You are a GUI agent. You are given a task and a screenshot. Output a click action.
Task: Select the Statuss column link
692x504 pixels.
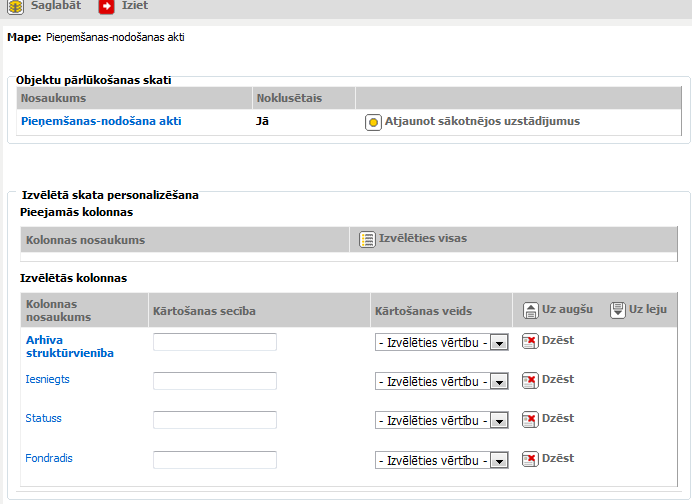coord(43,418)
